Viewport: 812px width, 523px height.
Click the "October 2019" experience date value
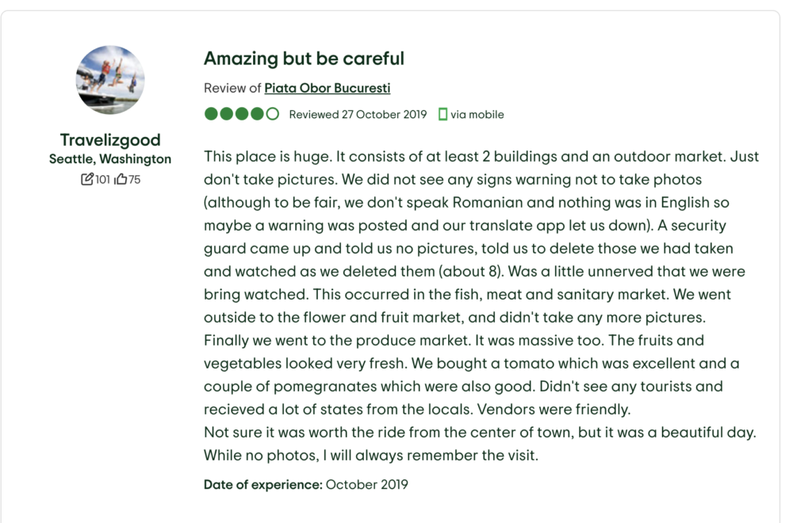coord(366,484)
